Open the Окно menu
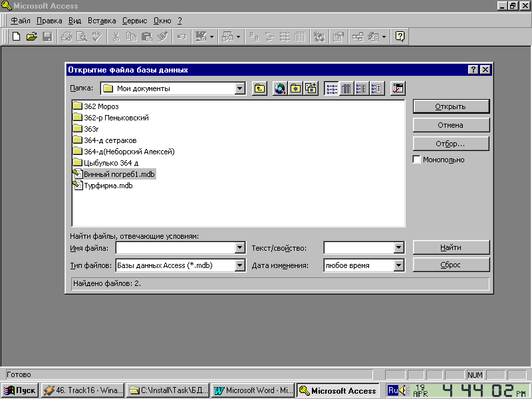The image size is (532, 399). coord(162,21)
